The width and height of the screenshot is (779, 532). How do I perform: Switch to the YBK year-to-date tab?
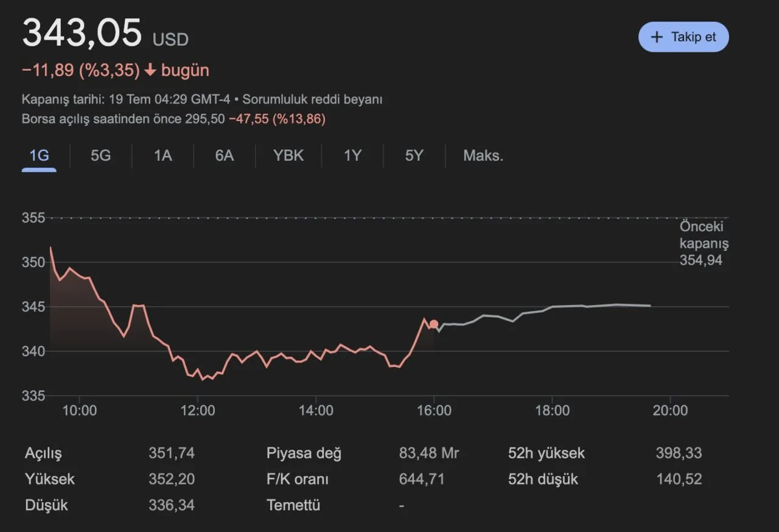288,156
